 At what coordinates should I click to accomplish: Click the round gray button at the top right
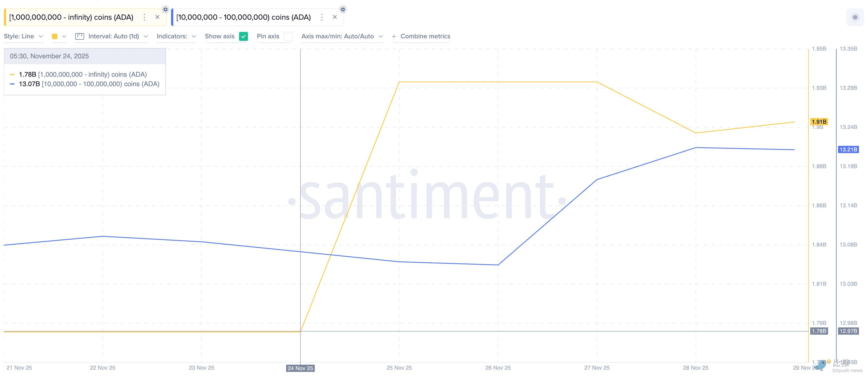coord(855,17)
